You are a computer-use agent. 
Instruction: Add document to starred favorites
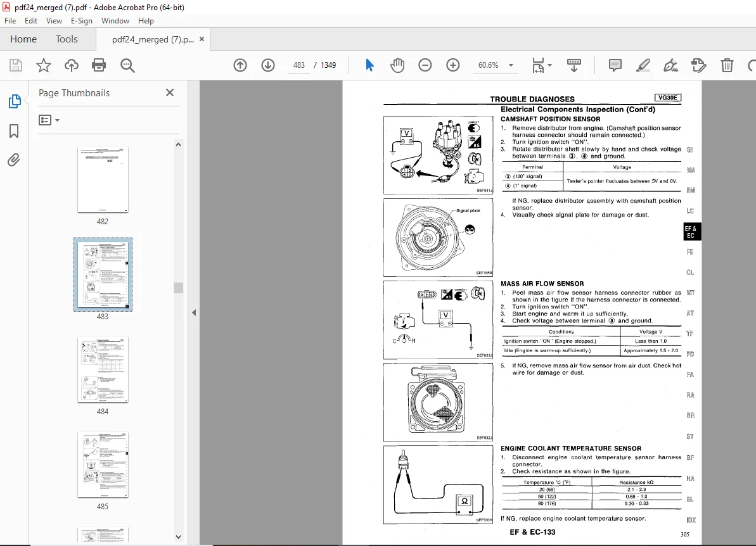[43, 65]
